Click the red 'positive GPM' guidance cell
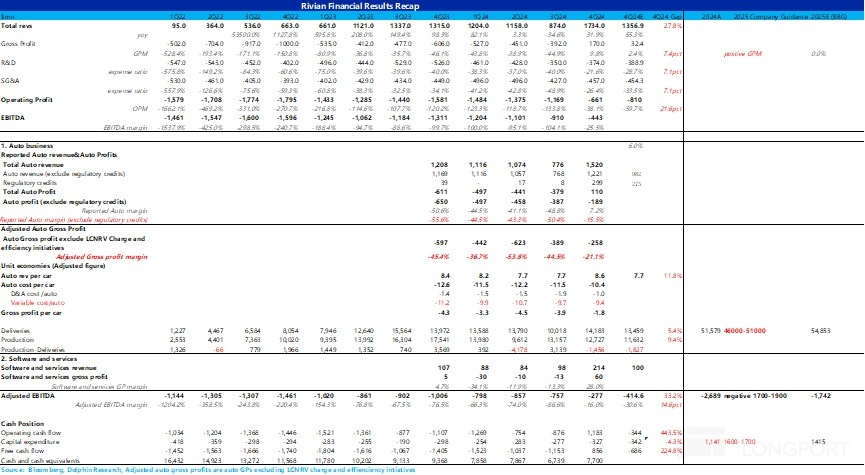 750,53
